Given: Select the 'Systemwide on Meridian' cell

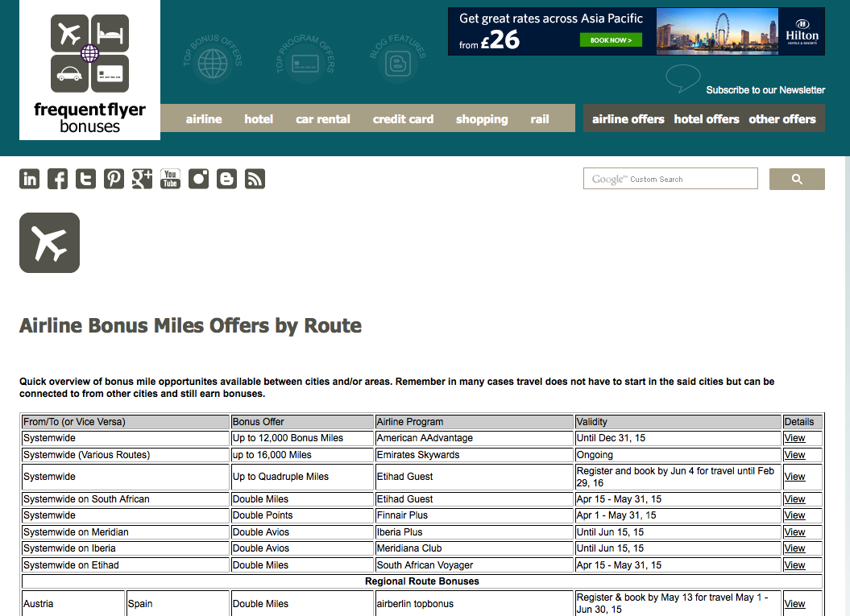Looking at the screenshot, I should (126, 532).
